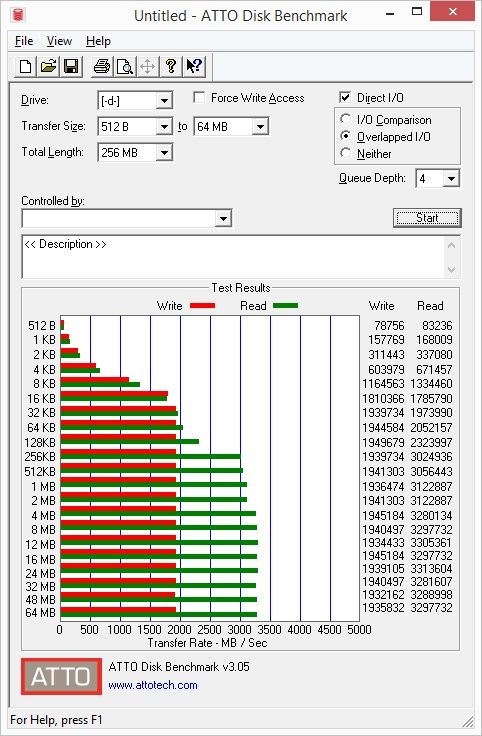Screen dimensions: 482x736
Task: Click the green Read legend swatch
Action: [285, 306]
